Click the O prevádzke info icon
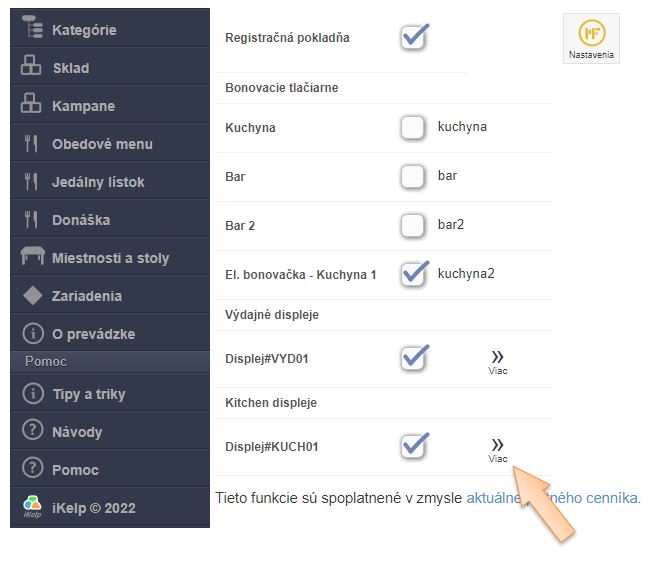672x572 pixels. click(x=32, y=333)
